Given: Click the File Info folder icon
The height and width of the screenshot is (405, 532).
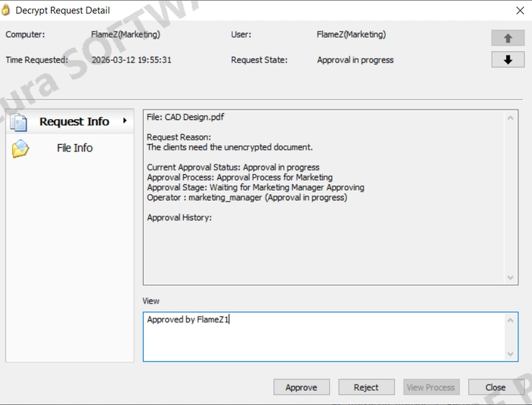Looking at the screenshot, I should (20, 148).
